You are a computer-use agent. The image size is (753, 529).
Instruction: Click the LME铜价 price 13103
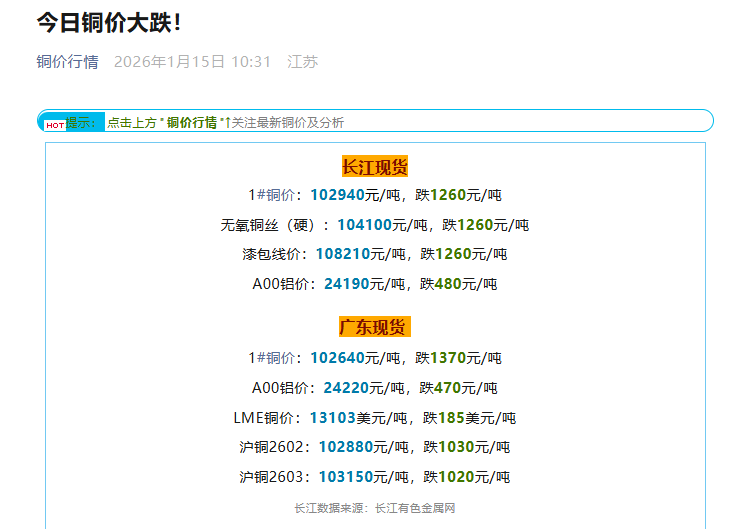(332, 418)
